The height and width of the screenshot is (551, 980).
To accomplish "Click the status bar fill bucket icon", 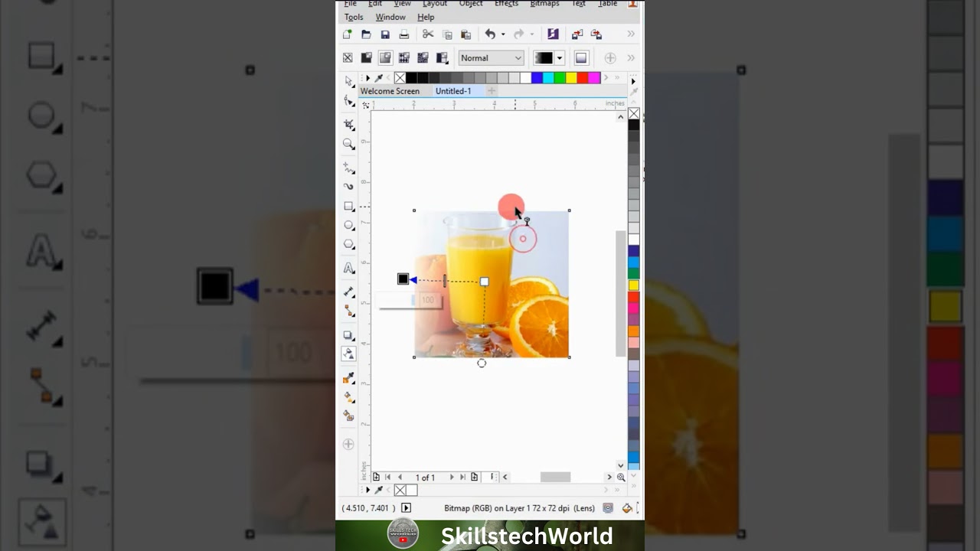I will pos(627,508).
